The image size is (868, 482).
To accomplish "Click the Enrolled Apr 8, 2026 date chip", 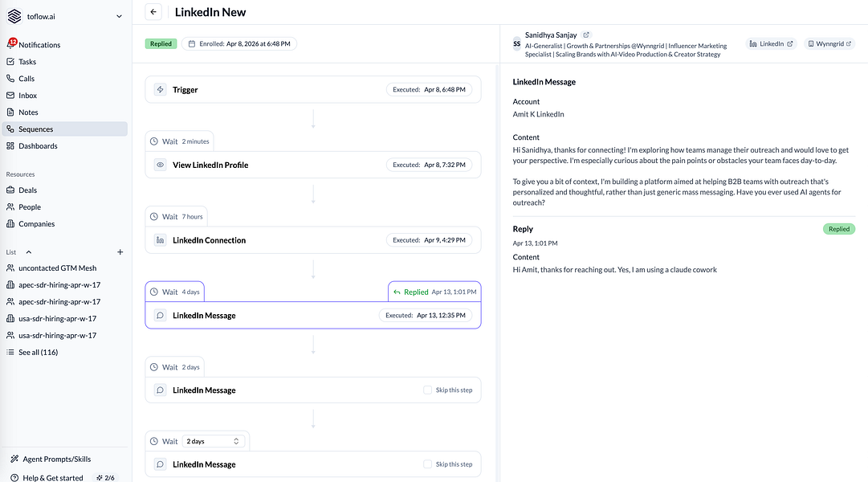I will coord(239,43).
